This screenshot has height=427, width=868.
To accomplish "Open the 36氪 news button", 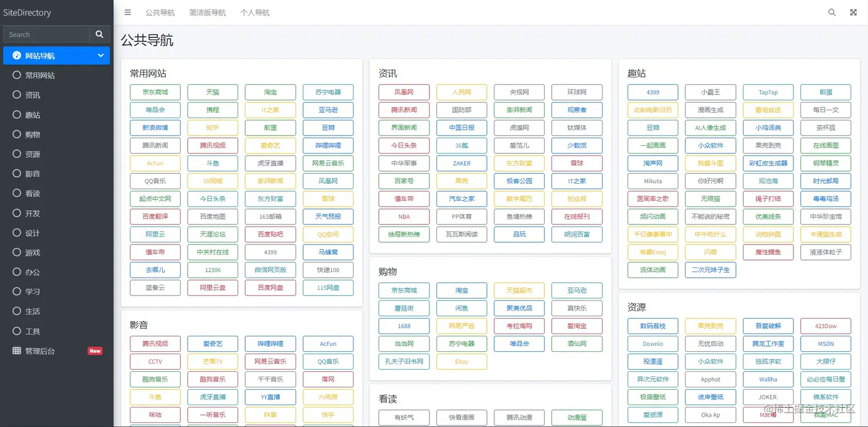I will pos(462,145).
